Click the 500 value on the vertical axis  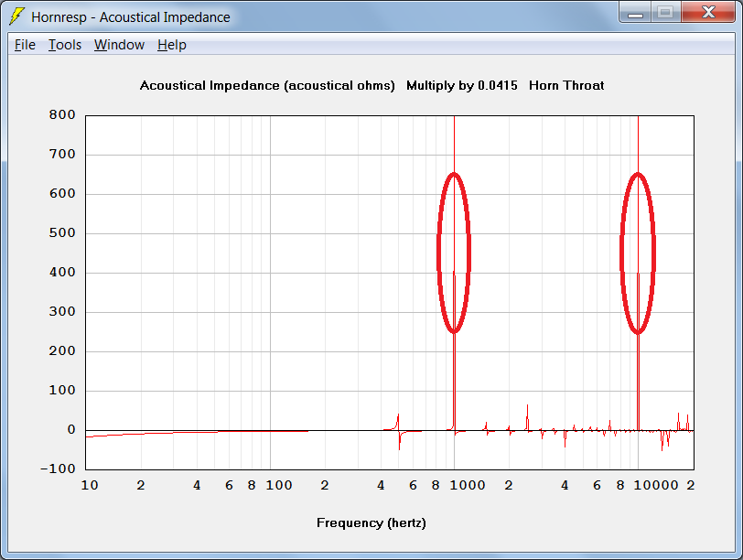(x=62, y=232)
